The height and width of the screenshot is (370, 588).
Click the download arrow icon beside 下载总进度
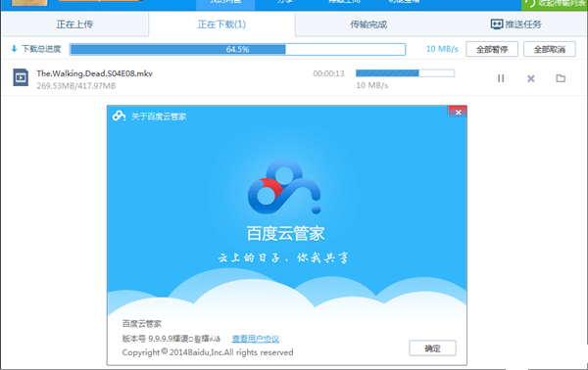point(15,49)
